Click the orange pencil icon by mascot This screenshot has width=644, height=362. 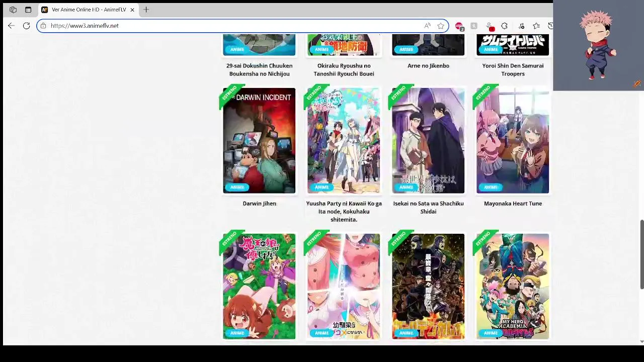(637, 84)
